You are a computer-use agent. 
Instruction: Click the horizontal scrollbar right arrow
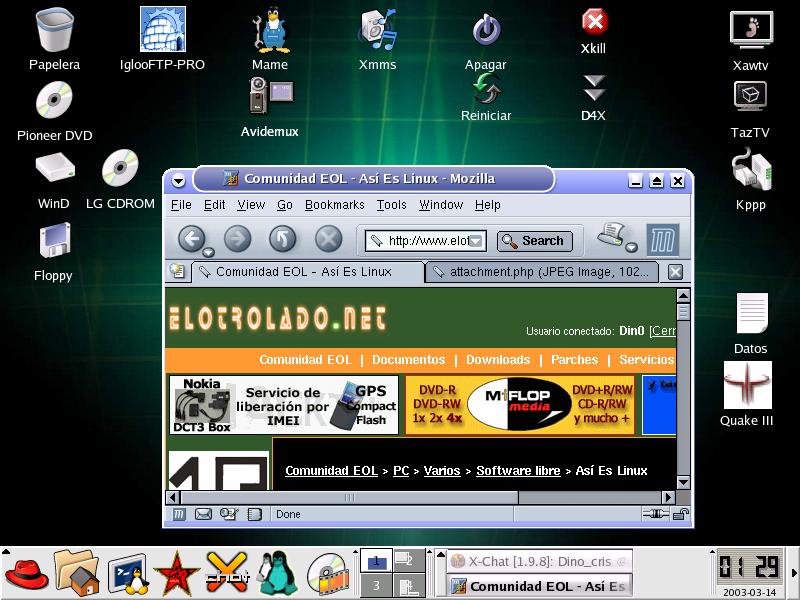pos(668,497)
